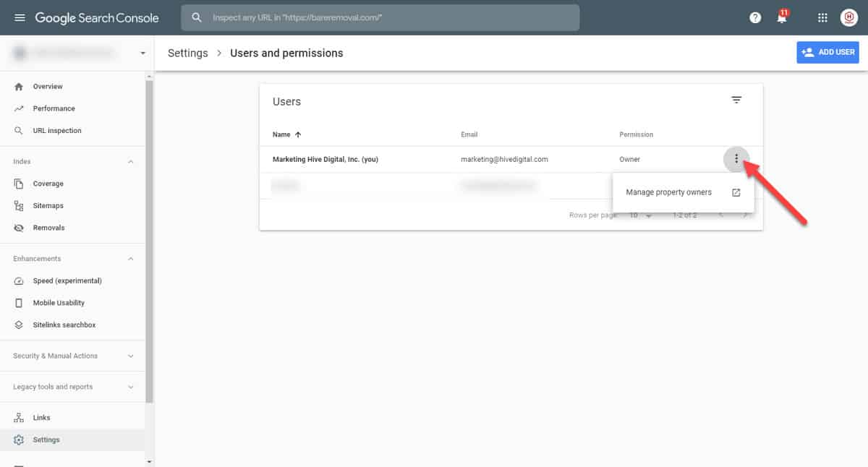
Task: Click the Mobile Usability phone icon
Action: click(x=19, y=303)
